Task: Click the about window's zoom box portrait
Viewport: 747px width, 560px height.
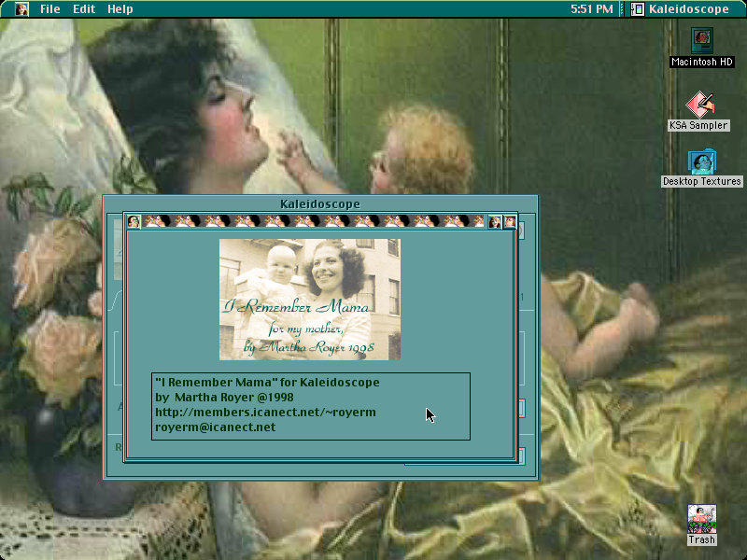Action: [x=495, y=221]
